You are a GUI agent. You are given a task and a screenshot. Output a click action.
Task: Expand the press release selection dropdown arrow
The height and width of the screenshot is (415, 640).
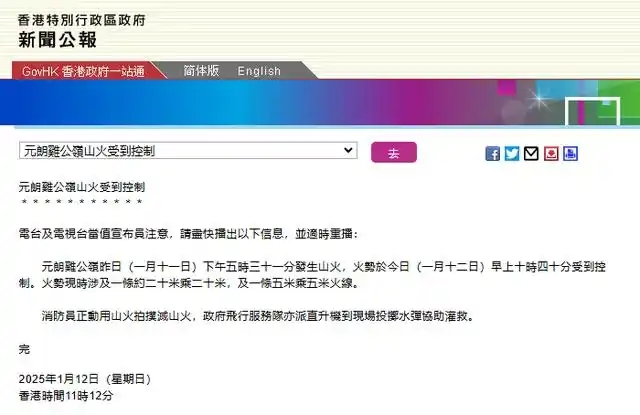coord(348,150)
